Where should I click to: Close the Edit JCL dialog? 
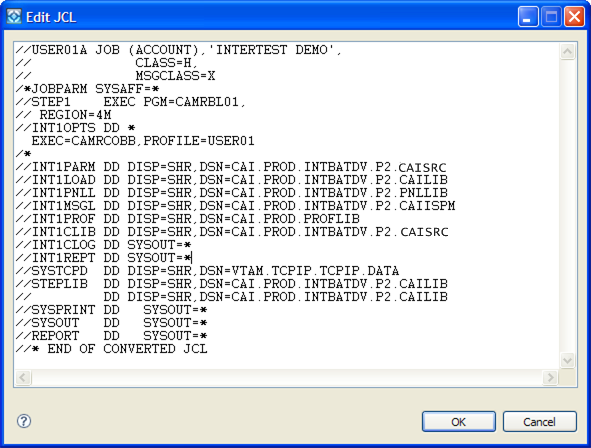click(x=574, y=17)
